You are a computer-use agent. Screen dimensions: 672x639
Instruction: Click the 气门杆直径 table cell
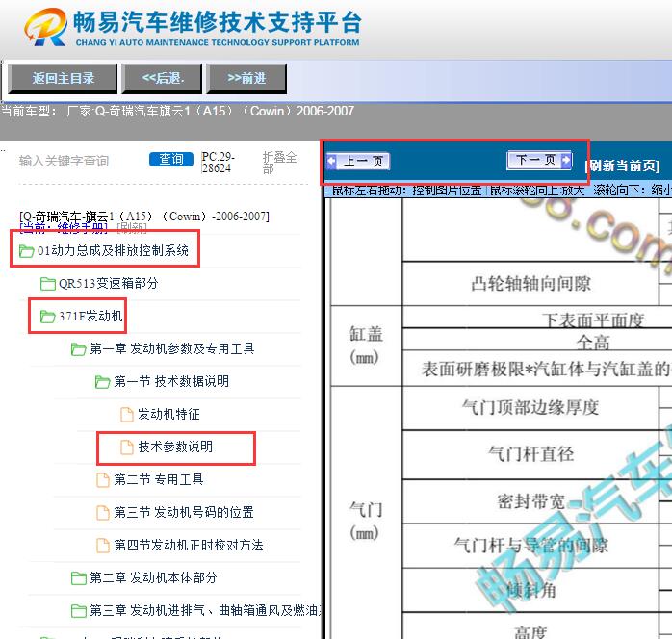[530, 454]
